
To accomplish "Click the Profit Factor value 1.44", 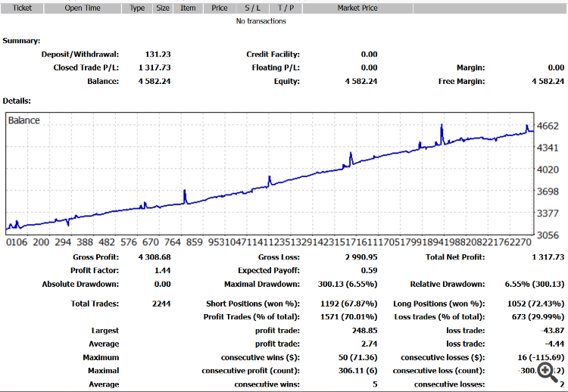I will pyautogui.click(x=162, y=270).
